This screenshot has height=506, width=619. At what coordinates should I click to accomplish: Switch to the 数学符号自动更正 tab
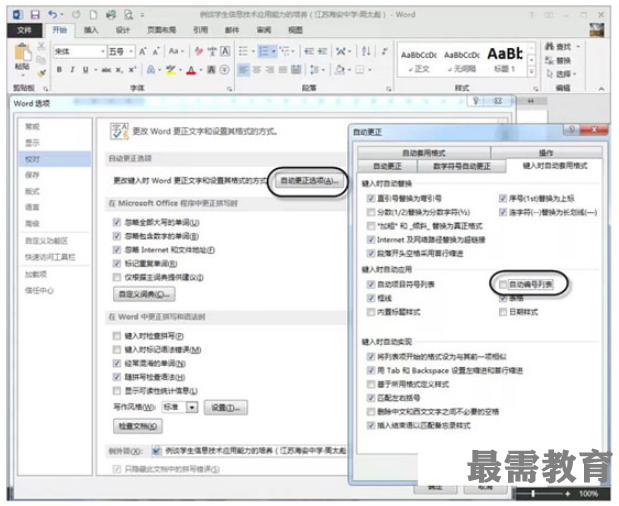461,166
